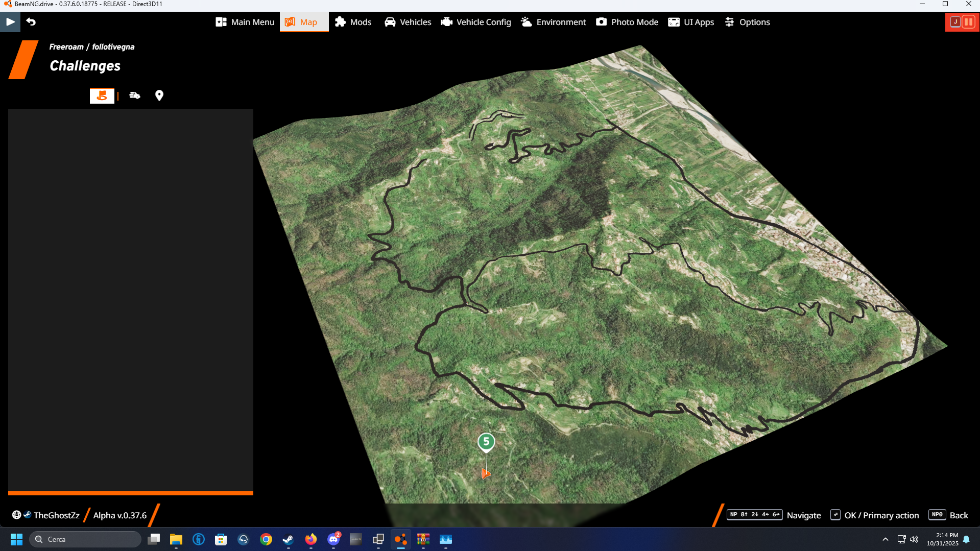Click the vehicles filter icon next to flag
This screenshot has height=551, width=980.
point(134,95)
